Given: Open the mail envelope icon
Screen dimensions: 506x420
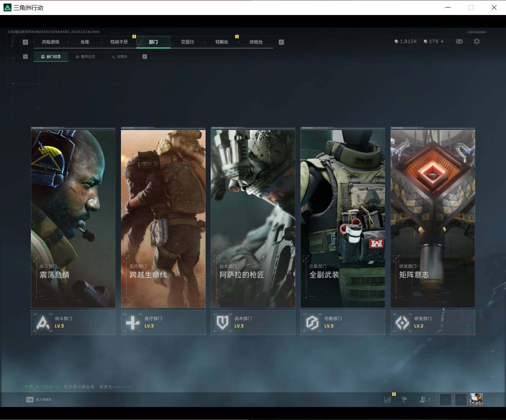Looking at the screenshot, I should pos(459,41).
